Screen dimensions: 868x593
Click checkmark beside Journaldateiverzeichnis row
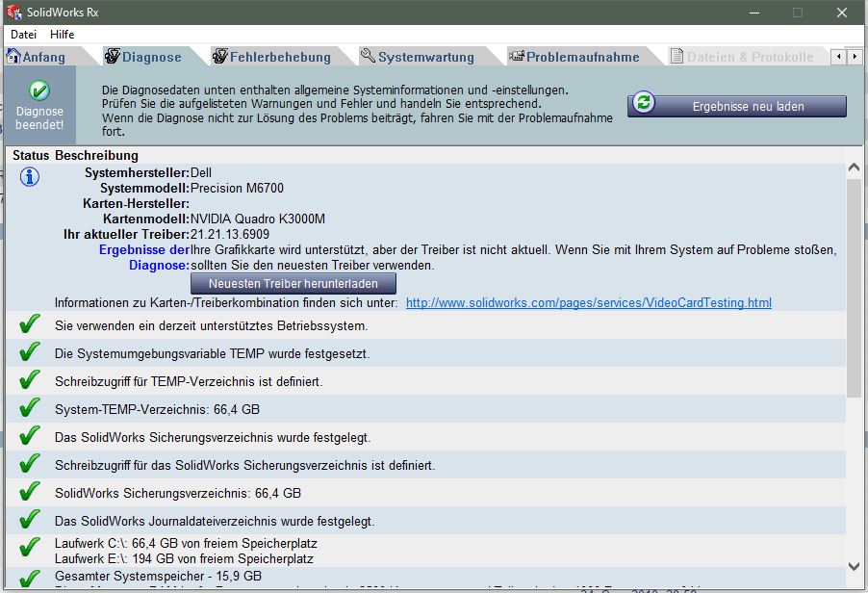coord(29,519)
